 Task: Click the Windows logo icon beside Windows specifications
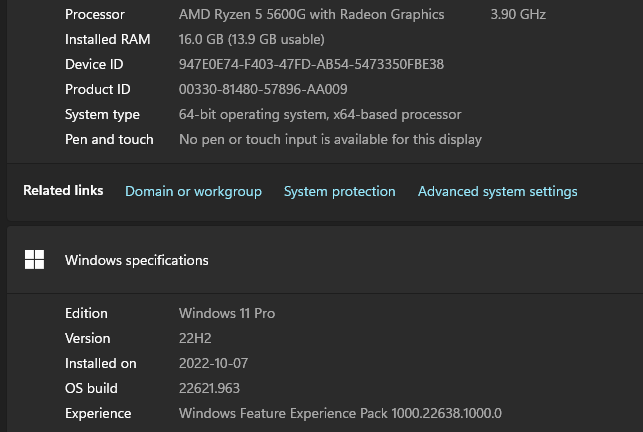click(34, 260)
